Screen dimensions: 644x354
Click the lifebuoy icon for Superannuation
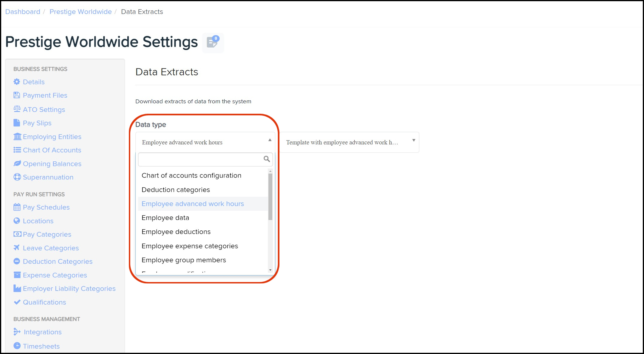click(x=17, y=177)
